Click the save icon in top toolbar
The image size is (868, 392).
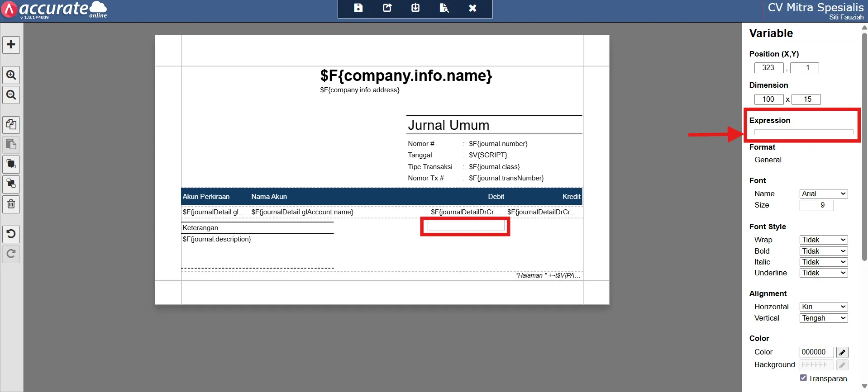pos(358,8)
